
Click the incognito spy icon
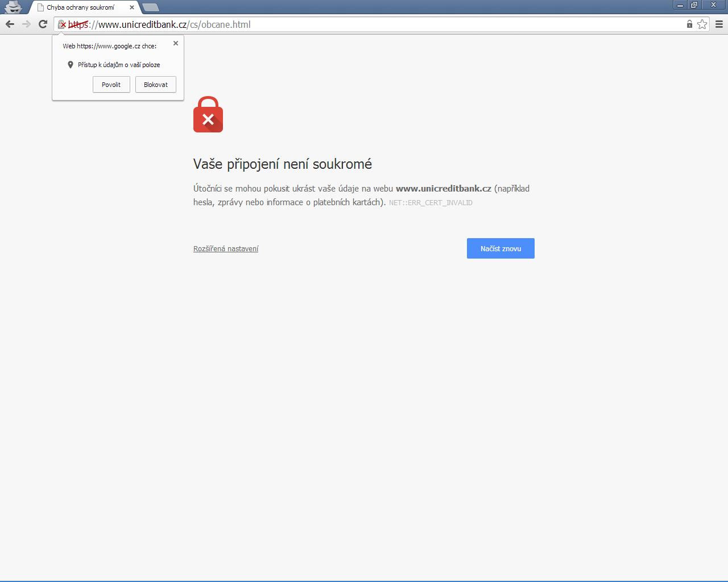13,7
